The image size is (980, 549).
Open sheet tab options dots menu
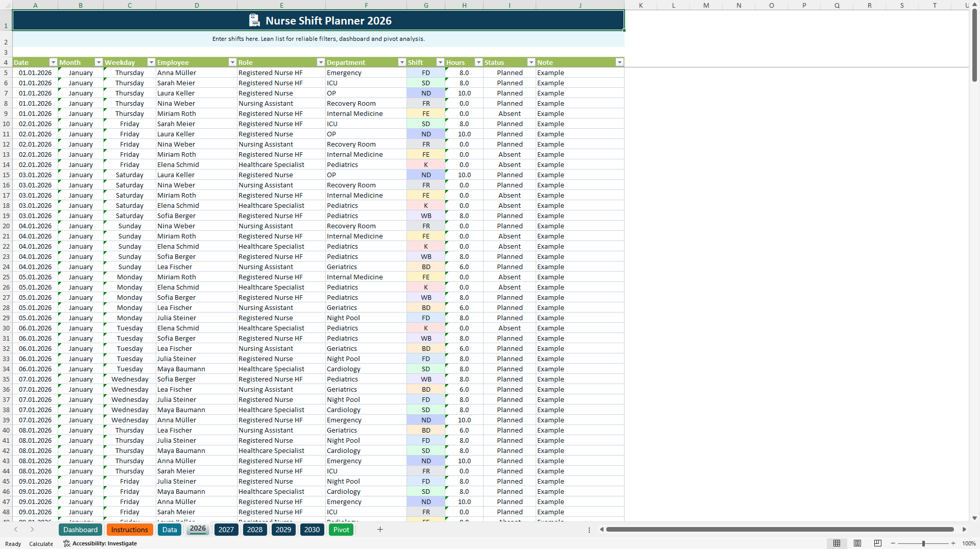pos(589,530)
